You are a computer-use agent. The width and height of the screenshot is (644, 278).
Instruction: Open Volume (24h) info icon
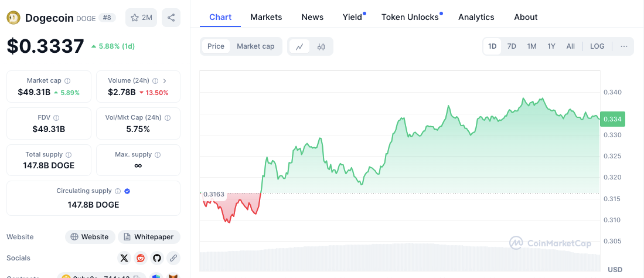(x=155, y=81)
